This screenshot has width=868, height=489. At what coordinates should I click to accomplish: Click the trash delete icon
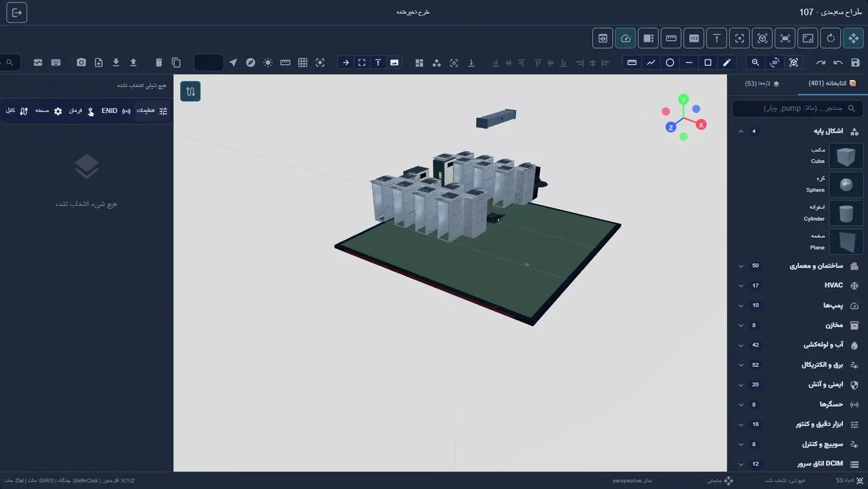point(159,63)
